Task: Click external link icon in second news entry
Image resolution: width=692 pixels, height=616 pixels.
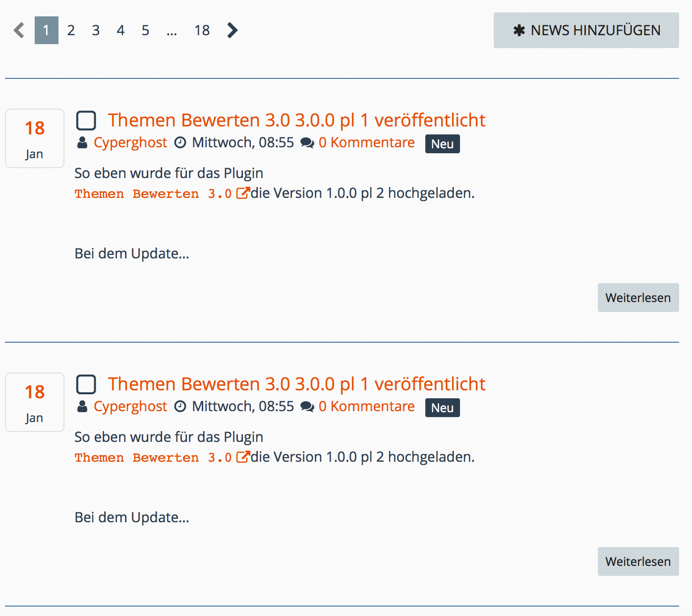Action: click(242, 457)
